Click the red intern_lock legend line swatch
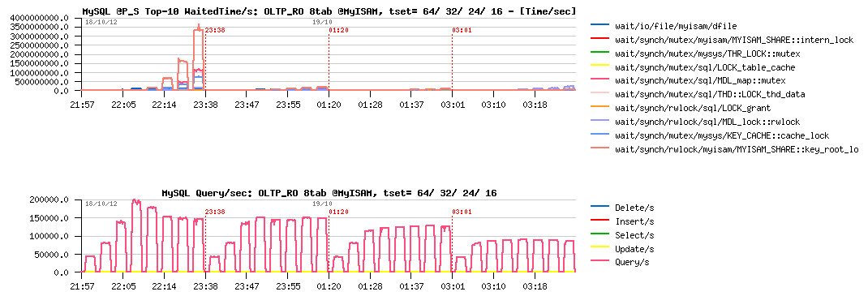 (599, 39)
